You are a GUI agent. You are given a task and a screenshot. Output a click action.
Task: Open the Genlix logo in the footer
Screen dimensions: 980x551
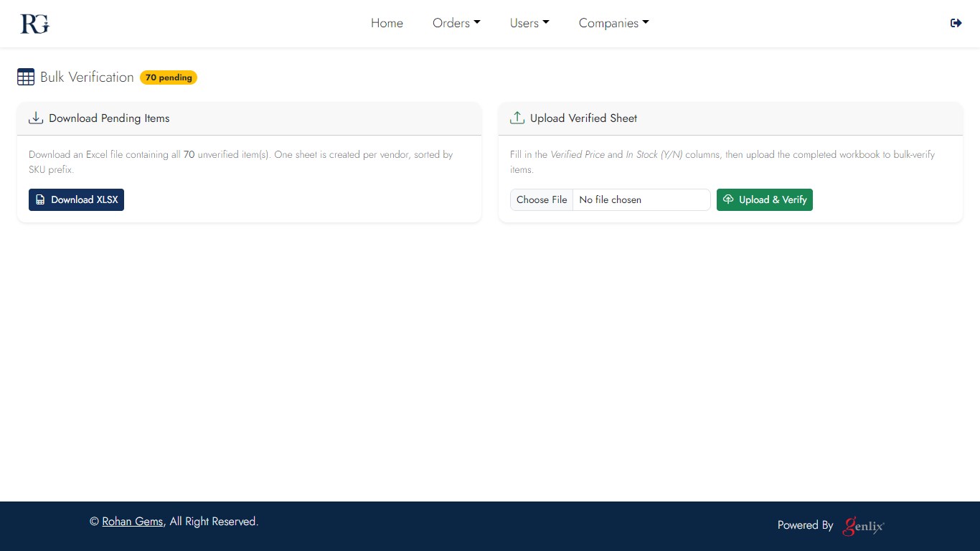(x=864, y=526)
